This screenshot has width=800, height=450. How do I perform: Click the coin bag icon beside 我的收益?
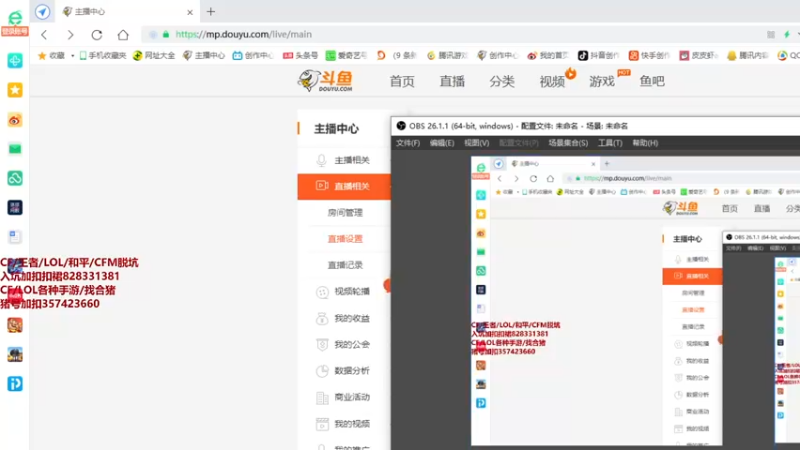tap(322, 318)
